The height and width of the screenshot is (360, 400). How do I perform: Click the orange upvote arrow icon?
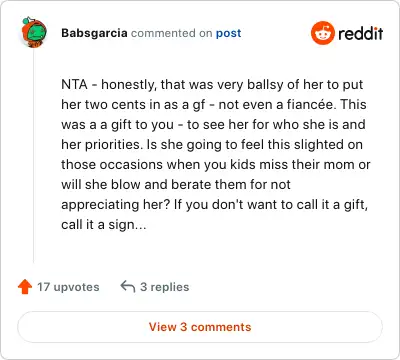(x=25, y=287)
